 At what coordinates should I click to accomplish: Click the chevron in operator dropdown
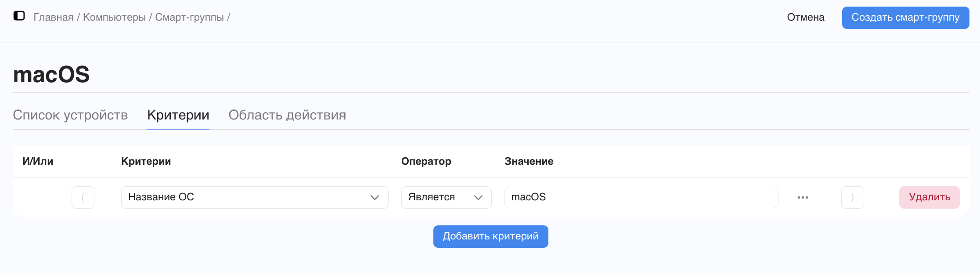point(478,198)
